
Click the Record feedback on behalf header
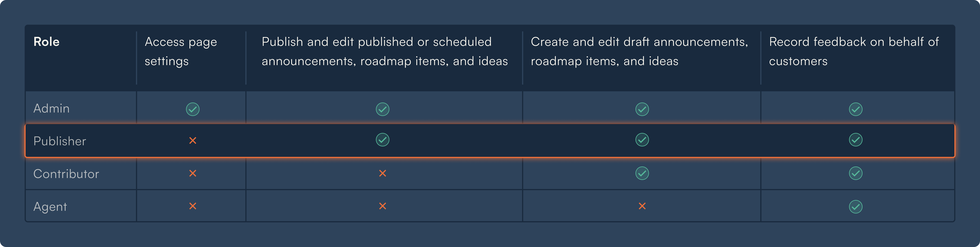point(854,51)
